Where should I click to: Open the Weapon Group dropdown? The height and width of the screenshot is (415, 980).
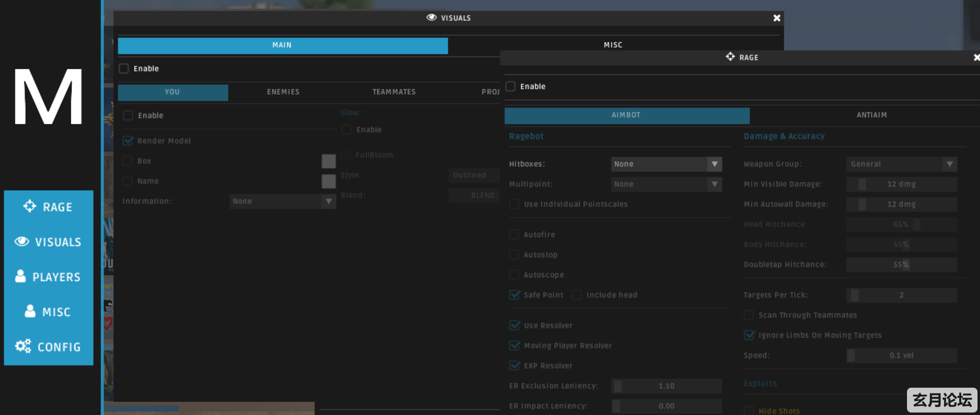click(902, 164)
